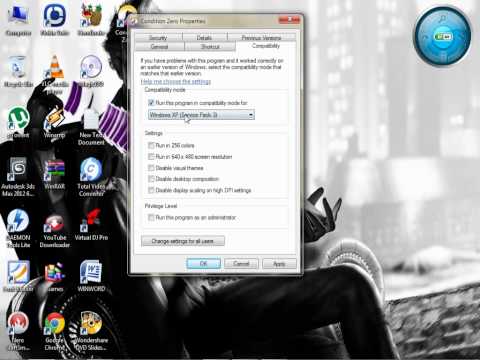Launch YouTube Downloader shortcut
Viewport: 480px width, 360px height.
click(x=55, y=231)
